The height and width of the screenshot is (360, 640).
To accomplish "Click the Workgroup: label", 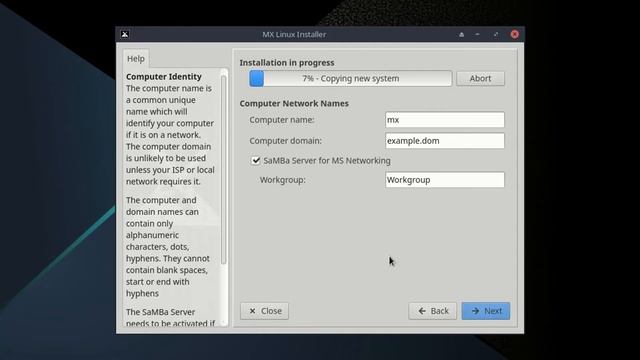I will (282, 180).
